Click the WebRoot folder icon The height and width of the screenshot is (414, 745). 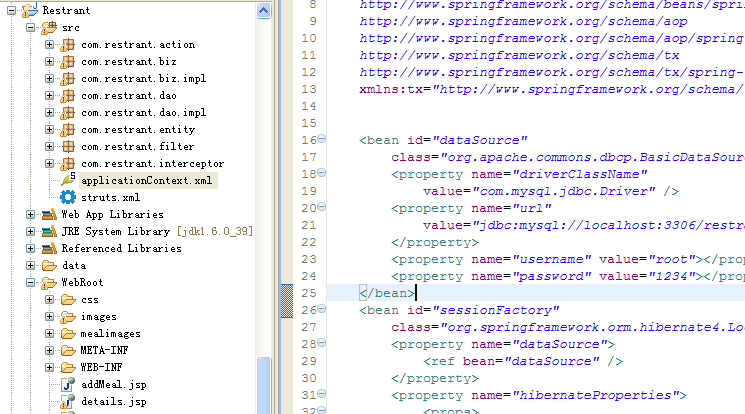click(x=49, y=283)
